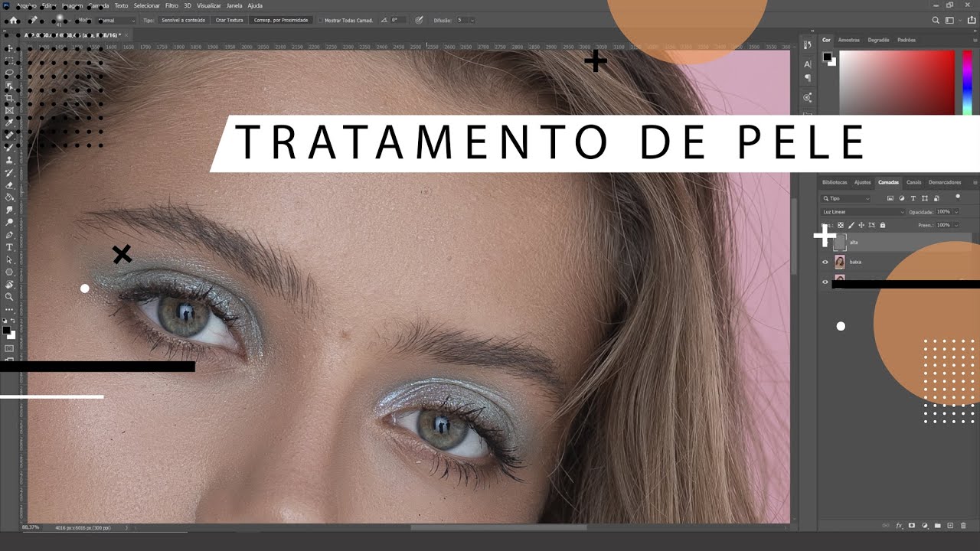Filter layers by smart object icon
980x551 pixels.
click(x=936, y=198)
